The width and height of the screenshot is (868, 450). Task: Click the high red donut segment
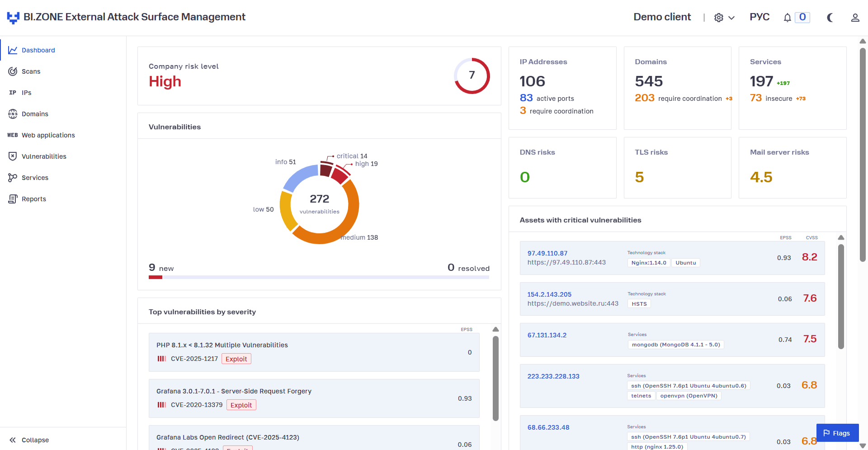341,175
